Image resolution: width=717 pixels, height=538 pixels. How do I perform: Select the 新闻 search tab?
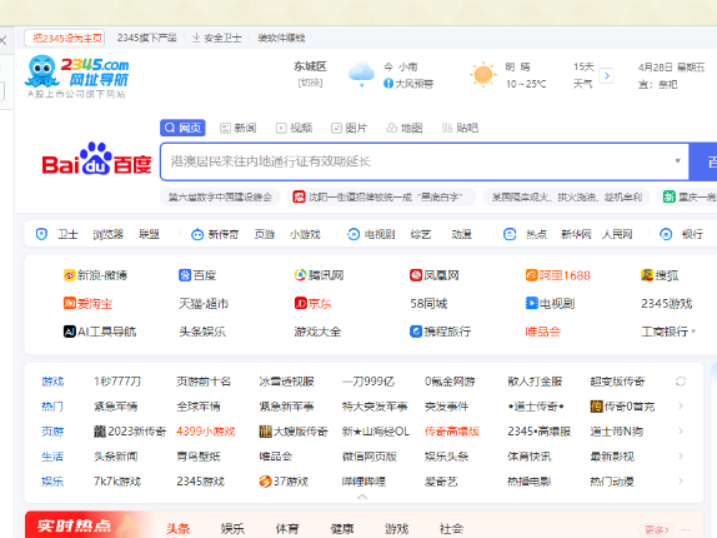click(238, 128)
